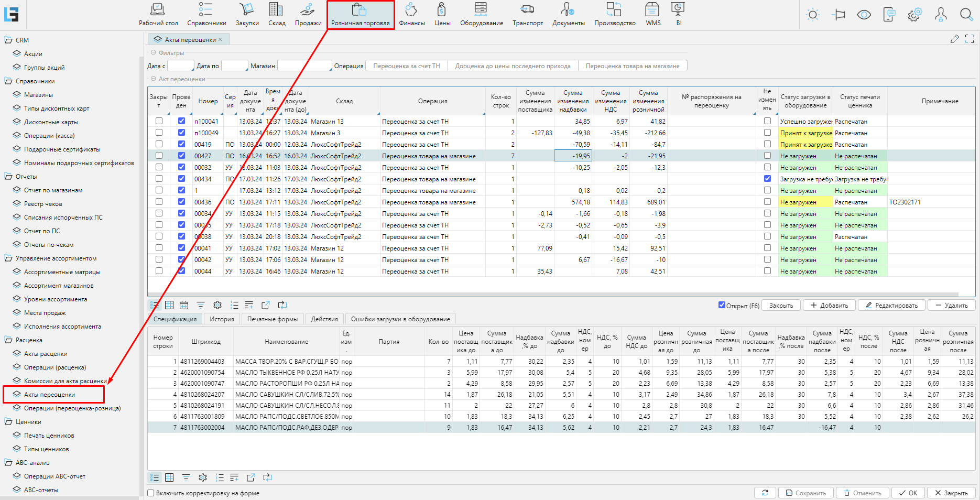Click the pencil edit icon above the table
Image resolution: width=980 pixels, height=500 pixels.
coord(954,39)
